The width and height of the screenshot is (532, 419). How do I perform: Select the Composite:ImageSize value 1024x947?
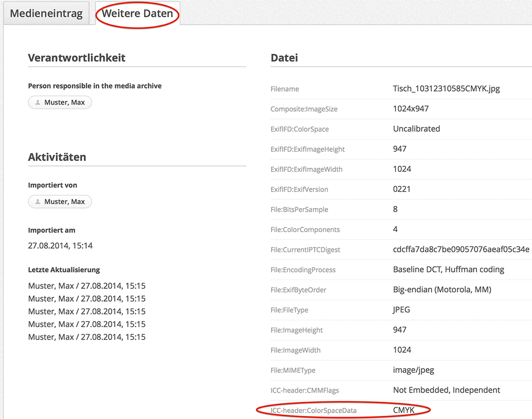point(410,109)
